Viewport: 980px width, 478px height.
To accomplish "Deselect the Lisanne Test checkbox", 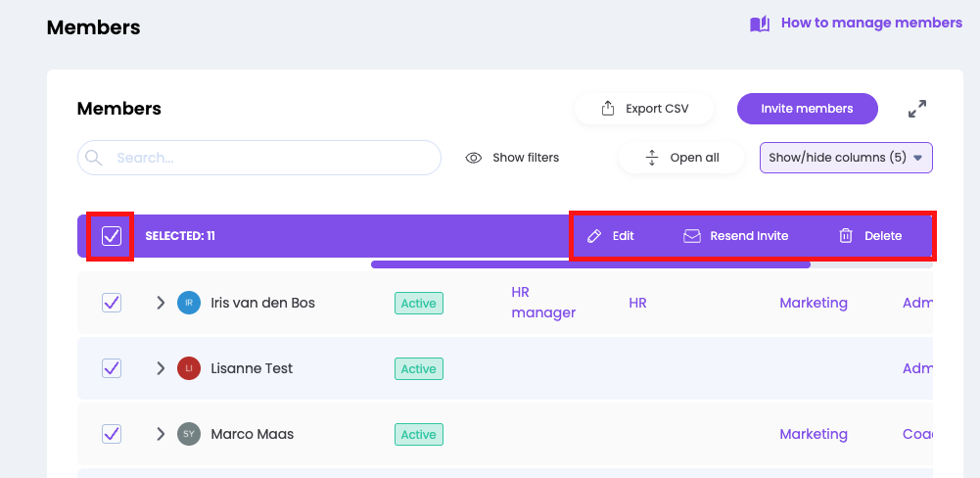I will (x=112, y=368).
